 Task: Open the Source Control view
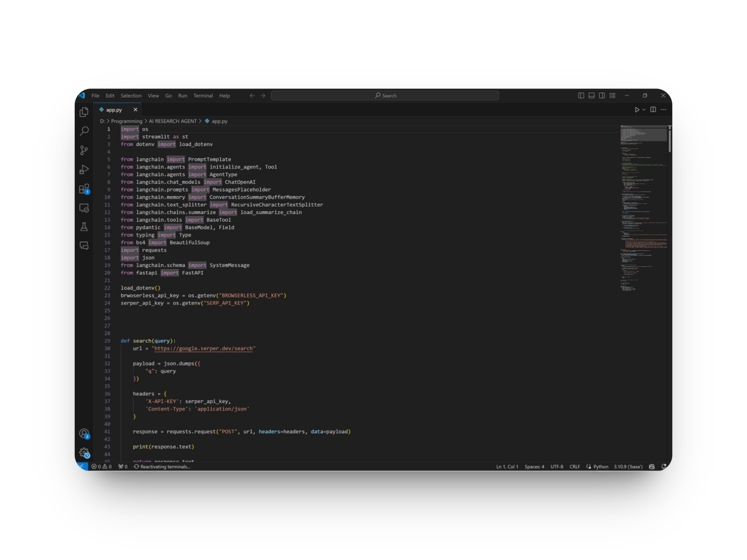(x=84, y=150)
